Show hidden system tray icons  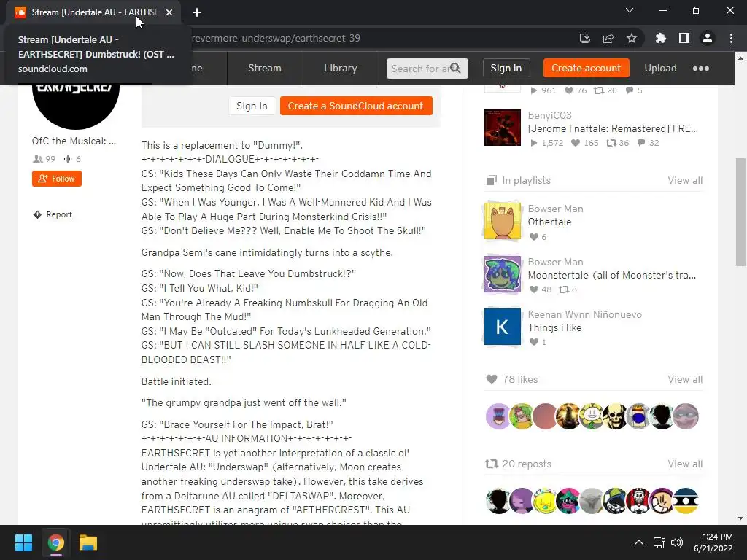639,542
